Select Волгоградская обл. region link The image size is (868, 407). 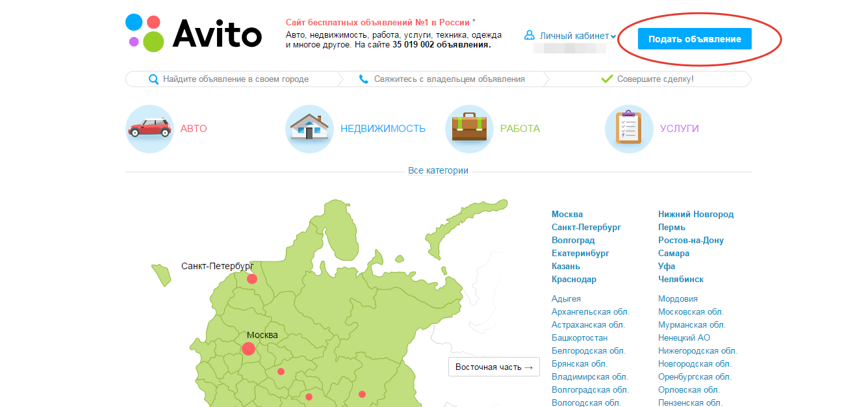(590, 389)
